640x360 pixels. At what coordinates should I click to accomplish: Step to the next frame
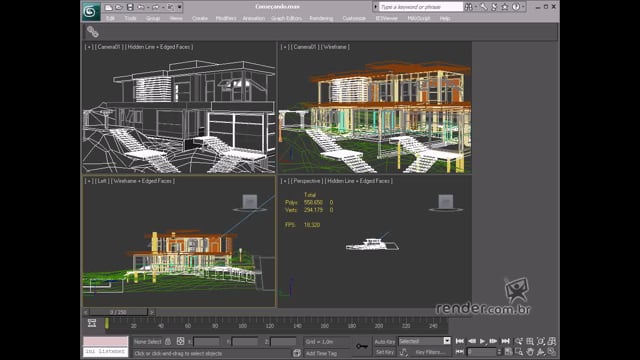pos(493,341)
